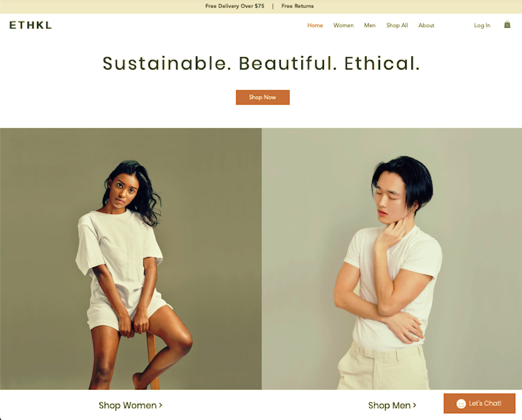Go to the Home menu item
Screen dimensions: 522x420
[x=315, y=25]
